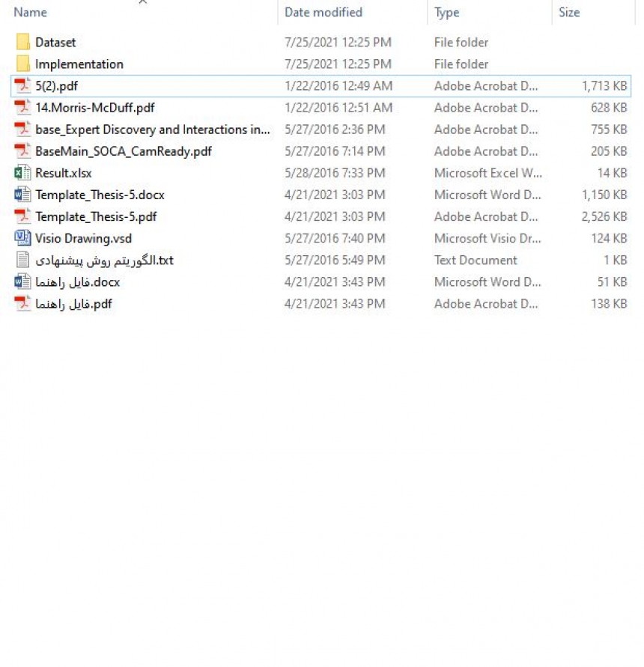Click the Microsoft Visio Dr... type cell

coord(487,238)
